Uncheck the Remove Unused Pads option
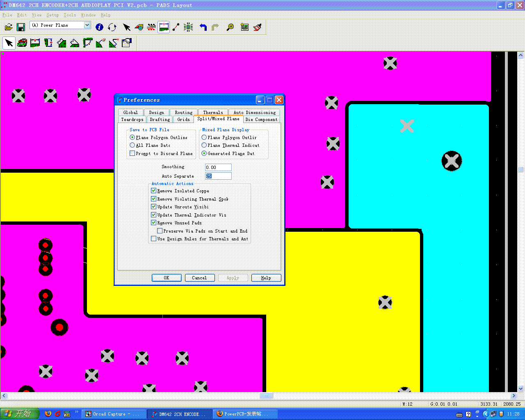525x420 pixels. (154, 223)
